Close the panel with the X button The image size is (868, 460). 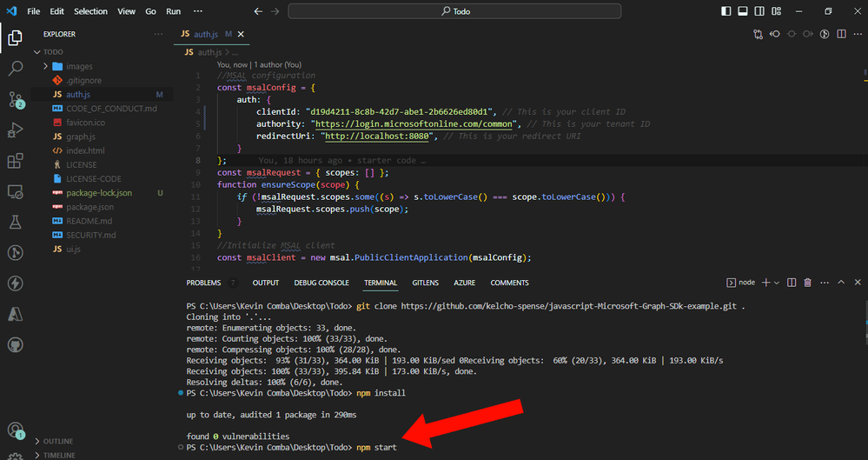(x=858, y=283)
